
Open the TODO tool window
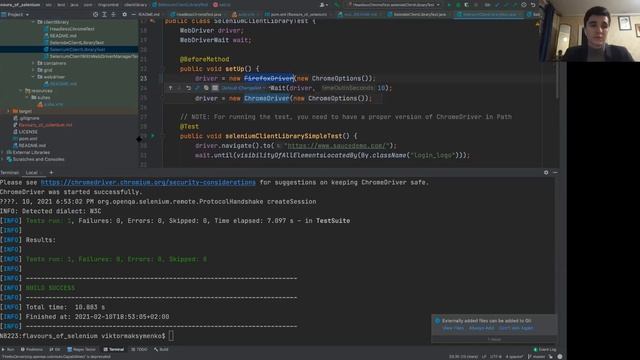point(139,349)
